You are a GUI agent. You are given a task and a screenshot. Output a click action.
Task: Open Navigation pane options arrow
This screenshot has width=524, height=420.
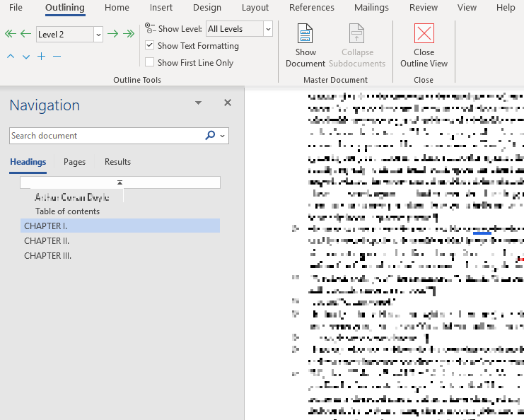coord(198,103)
